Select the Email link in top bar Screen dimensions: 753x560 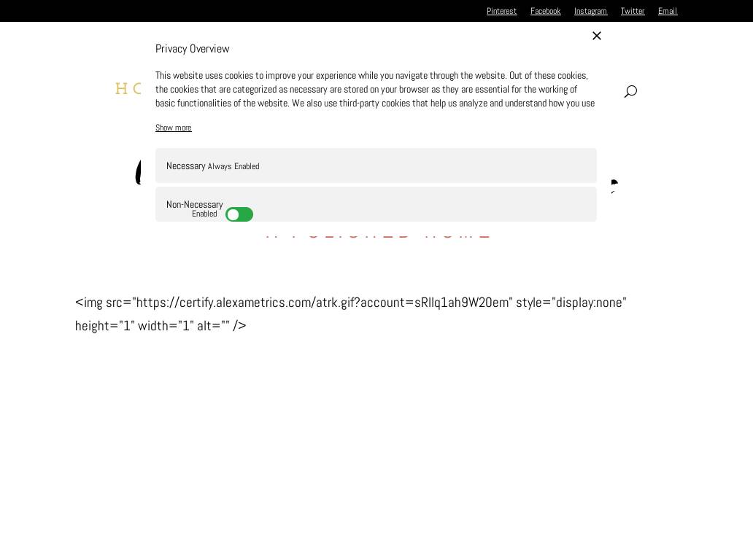pyautogui.click(x=667, y=11)
